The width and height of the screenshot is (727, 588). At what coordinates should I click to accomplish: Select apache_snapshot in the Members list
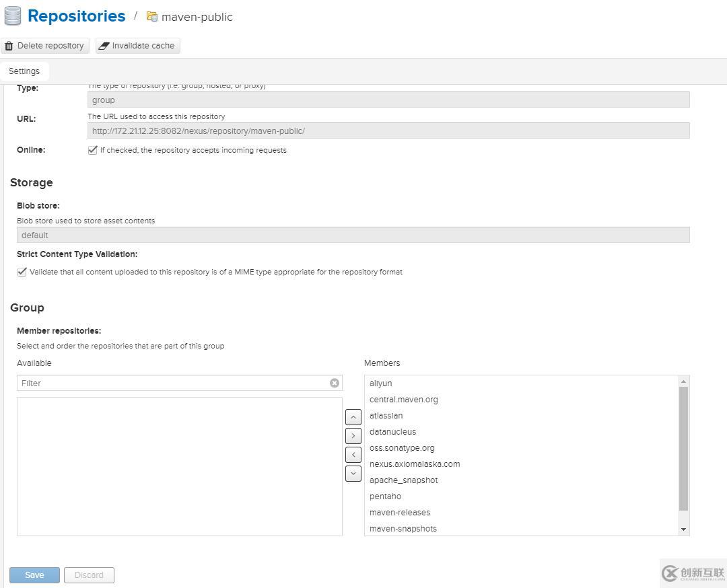522,480
